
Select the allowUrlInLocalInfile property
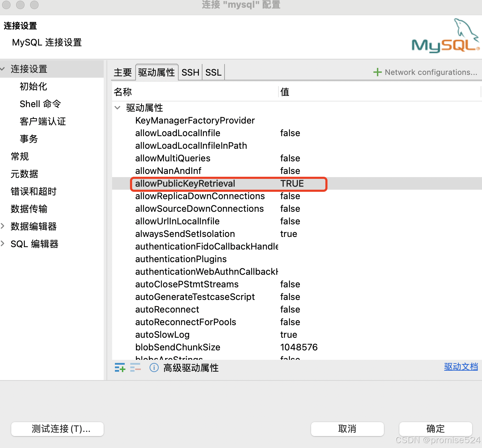pos(177,221)
